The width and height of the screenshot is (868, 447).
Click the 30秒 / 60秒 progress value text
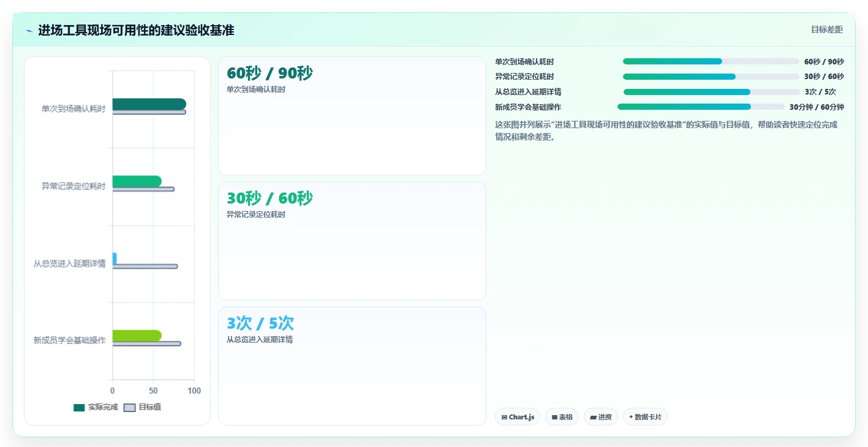click(824, 77)
